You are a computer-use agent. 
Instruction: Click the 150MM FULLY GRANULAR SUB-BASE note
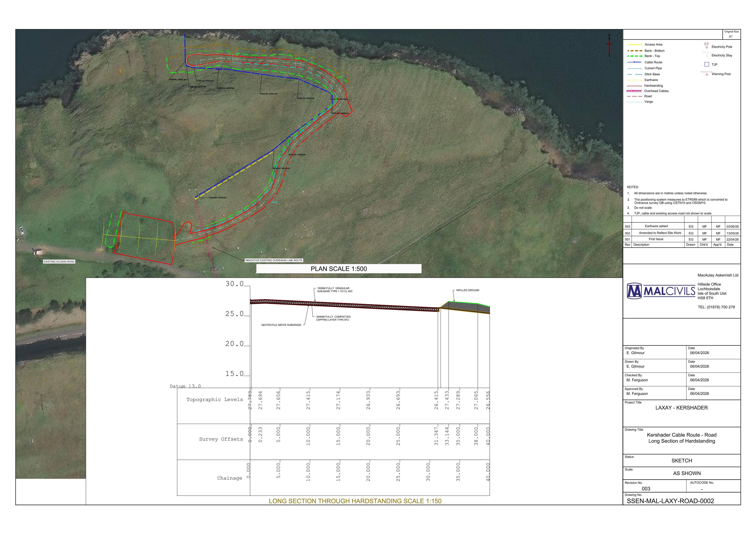(335, 290)
